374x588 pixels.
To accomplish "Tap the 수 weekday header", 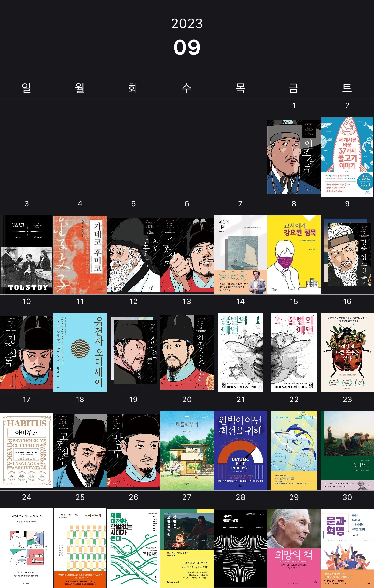I will click(x=187, y=88).
